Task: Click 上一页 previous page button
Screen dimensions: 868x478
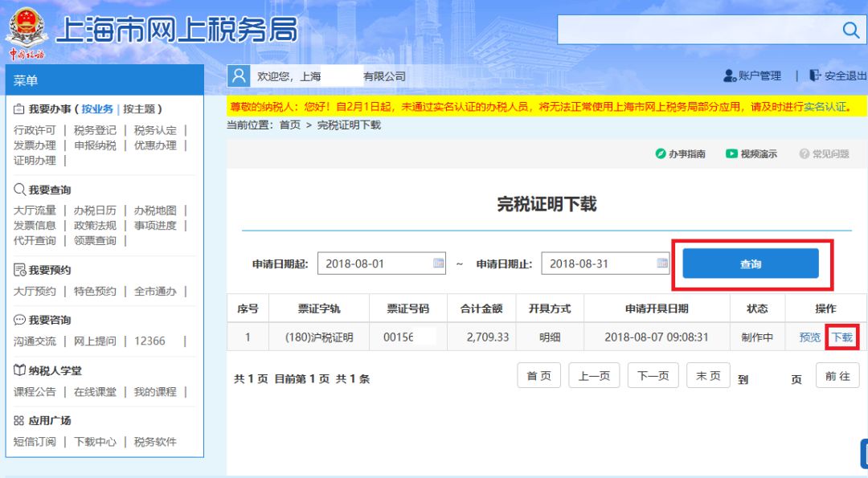Action: tap(594, 376)
